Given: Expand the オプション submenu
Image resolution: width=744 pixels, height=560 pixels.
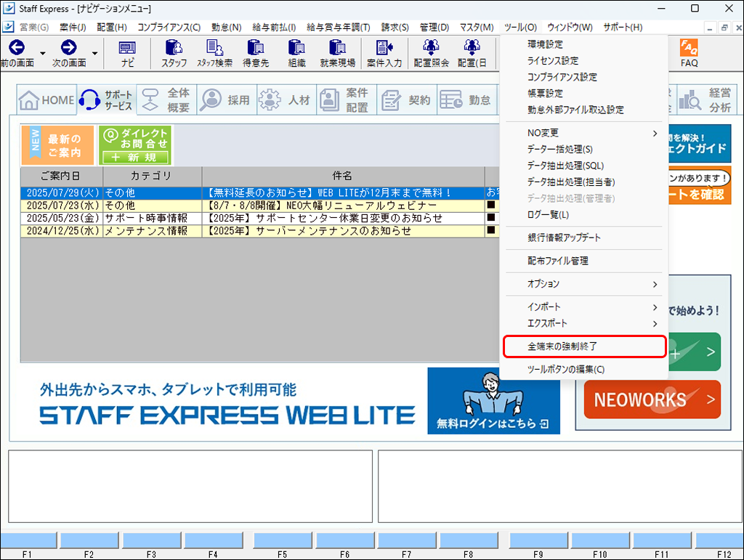Looking at the screenshot, I should tap(583, 284).
